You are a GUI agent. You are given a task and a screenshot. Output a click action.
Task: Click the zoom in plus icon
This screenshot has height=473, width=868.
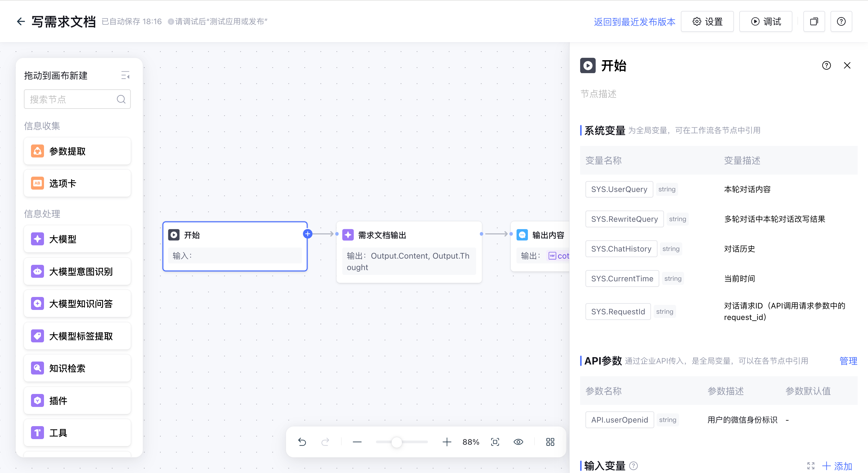pyautogui.click(x=446, y=442)
